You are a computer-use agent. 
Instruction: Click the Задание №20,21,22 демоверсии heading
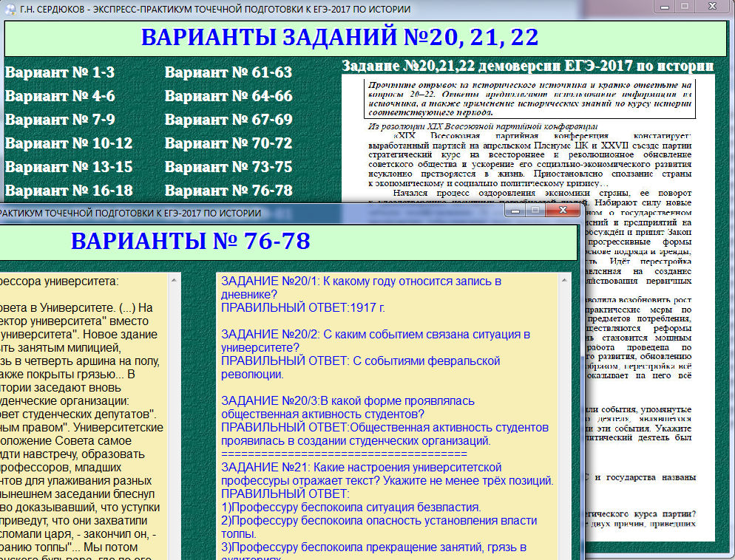[x=528, y=66]
